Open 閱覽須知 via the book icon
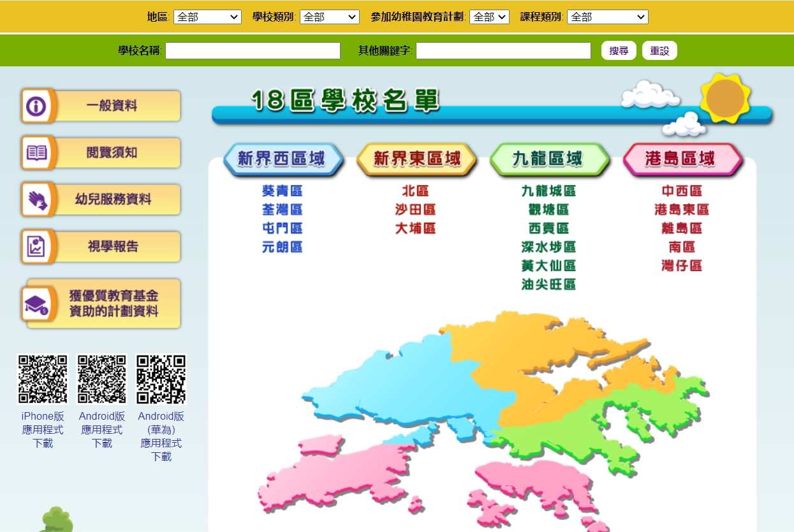794x532 pixels. (x=34, y=152)
